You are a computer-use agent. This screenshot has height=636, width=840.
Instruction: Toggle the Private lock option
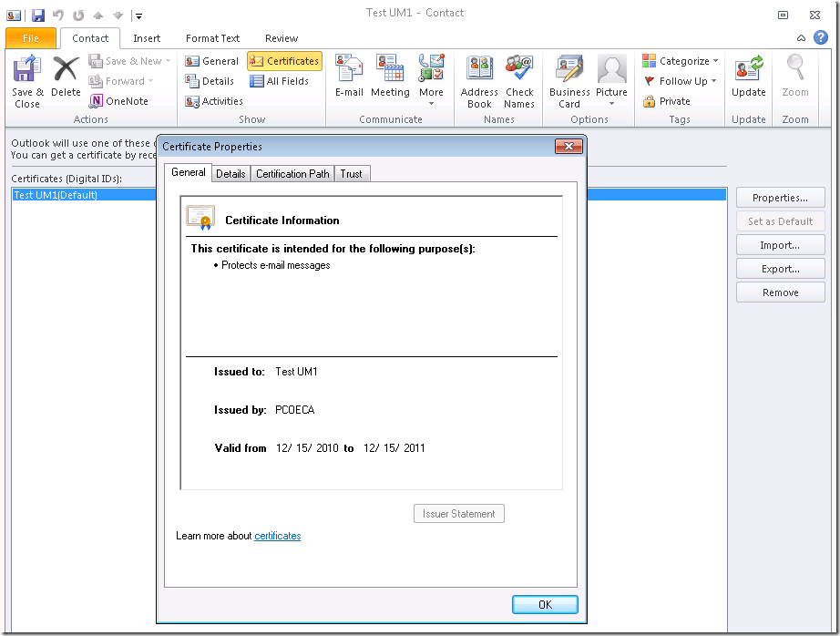pyautogui.click(x=667, y=101)
